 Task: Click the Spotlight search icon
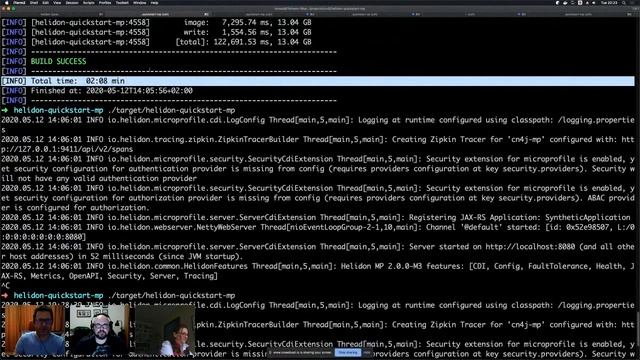pyautogui.click(x=624, y=2)
